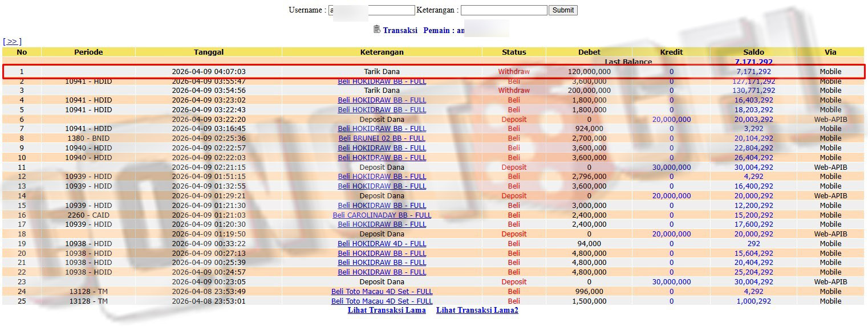Click the Debet column header

589,52
